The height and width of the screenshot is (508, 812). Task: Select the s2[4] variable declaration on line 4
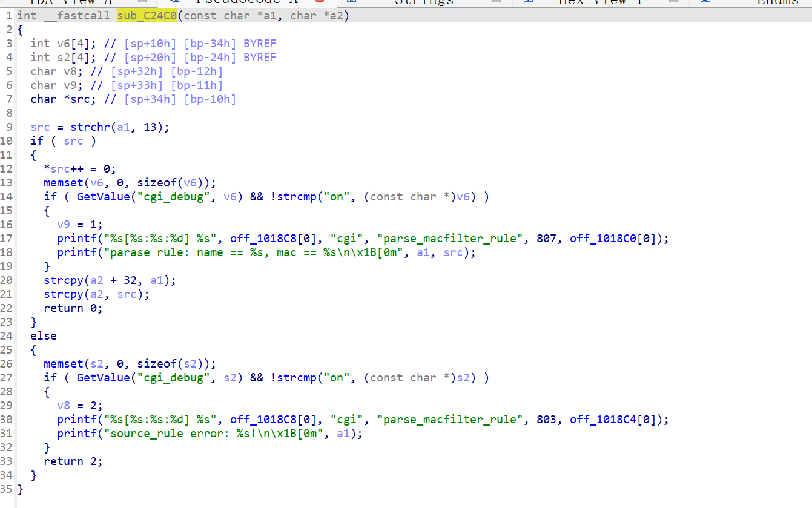pyautogui.click(x=64, y=58)
